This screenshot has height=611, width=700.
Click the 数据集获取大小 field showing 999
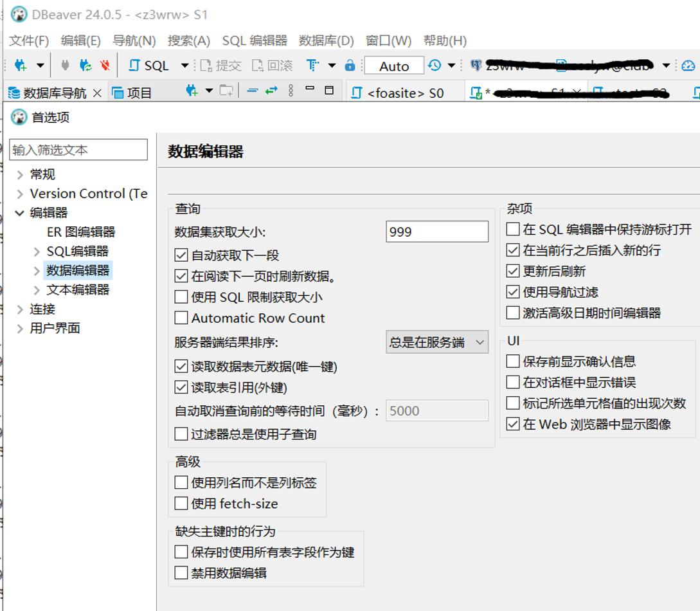[437, 232]
